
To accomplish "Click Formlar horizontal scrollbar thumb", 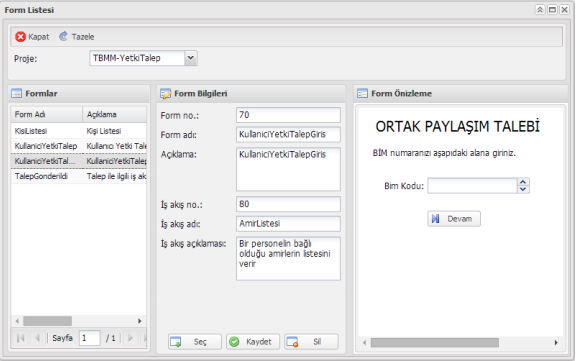I will [47, 321].
